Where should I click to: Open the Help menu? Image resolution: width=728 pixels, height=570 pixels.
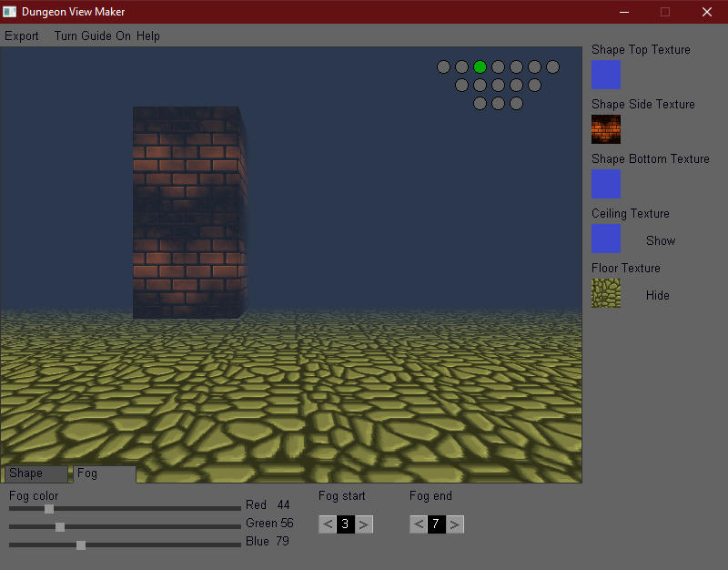click(x=148, y=36)
